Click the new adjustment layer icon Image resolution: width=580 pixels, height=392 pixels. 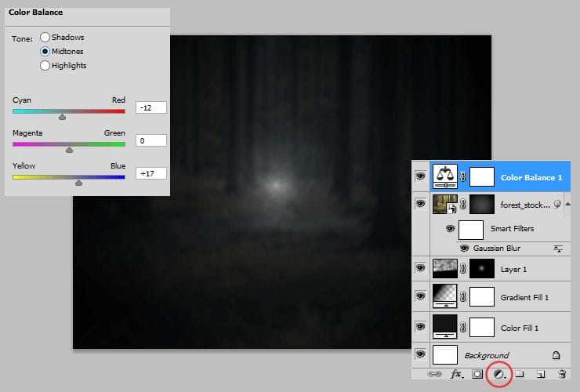pos(496,375)
